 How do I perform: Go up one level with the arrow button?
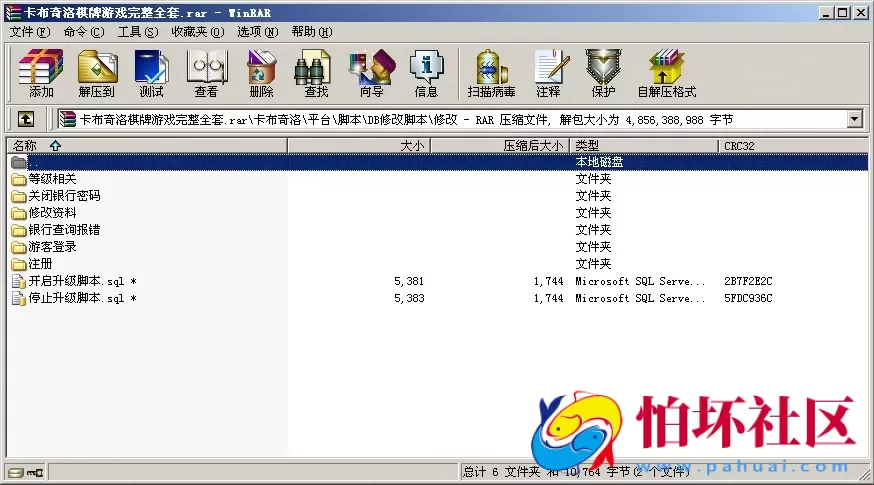click(x=26, y=119)
